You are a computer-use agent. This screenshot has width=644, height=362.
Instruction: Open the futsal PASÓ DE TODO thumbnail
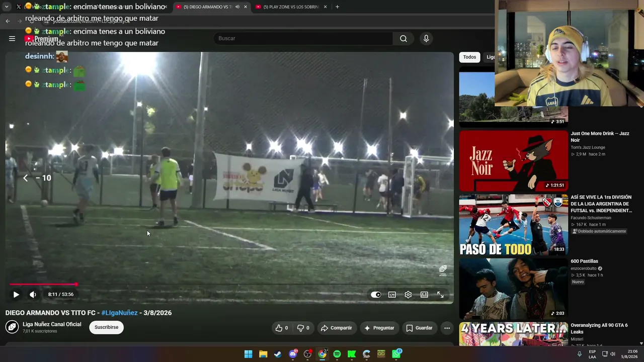pos(513,225)
